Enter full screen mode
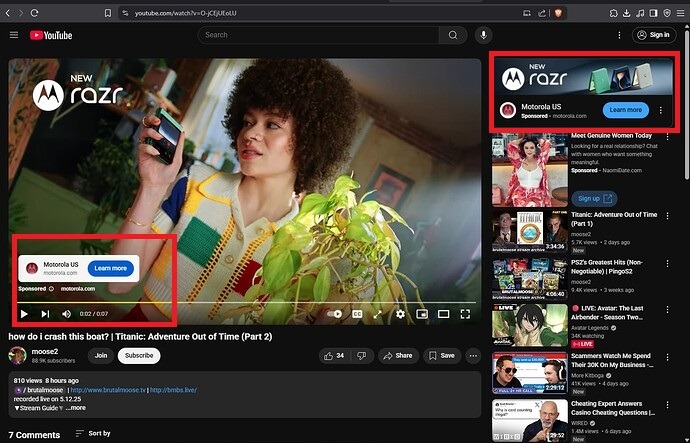 click(465, 314)
